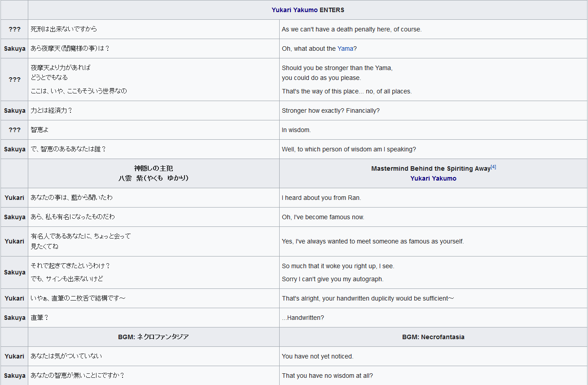Screen dimensions: 588x385
Task: Click the Japanese text "夜摩天より力があれば"
Action: click(x=61, y=68)
